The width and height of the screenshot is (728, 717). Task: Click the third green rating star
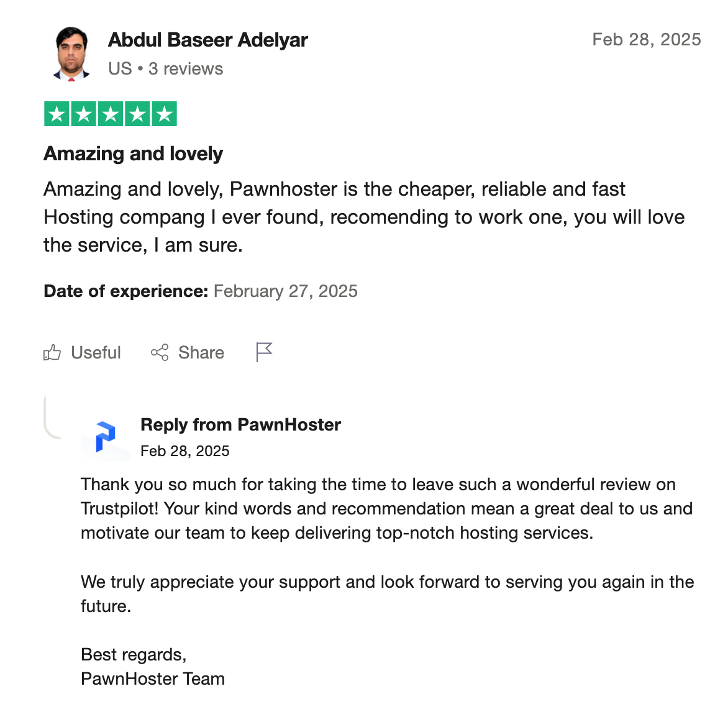click(111, 114)
